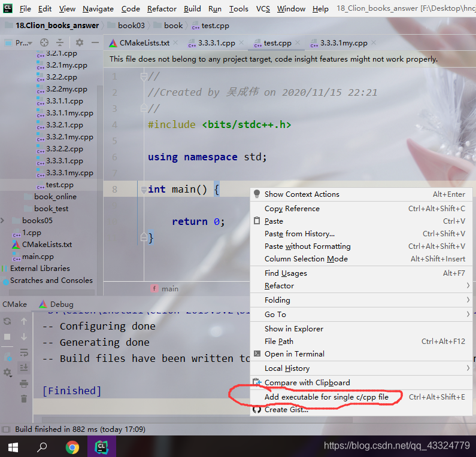The width and height of the screenshot is (476, 457).
Task: Click the book03 breadcrumb
Action: click(x=127, y=26)
